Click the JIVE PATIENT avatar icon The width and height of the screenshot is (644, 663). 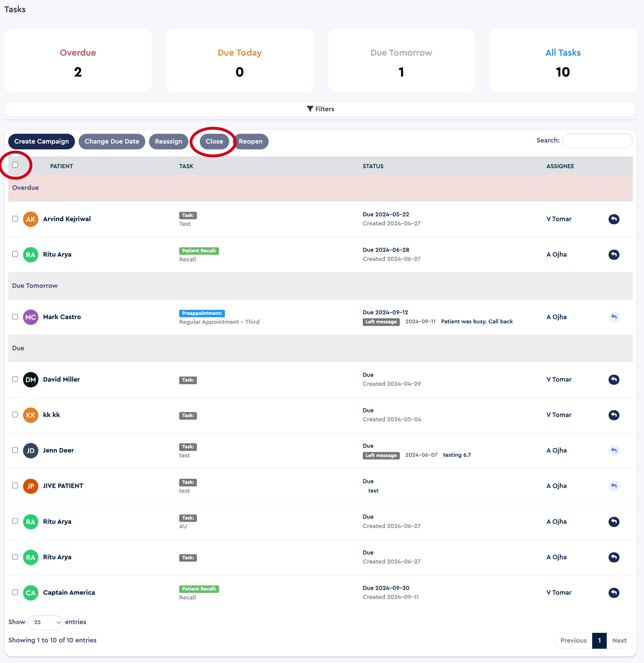tap(30, 486)
